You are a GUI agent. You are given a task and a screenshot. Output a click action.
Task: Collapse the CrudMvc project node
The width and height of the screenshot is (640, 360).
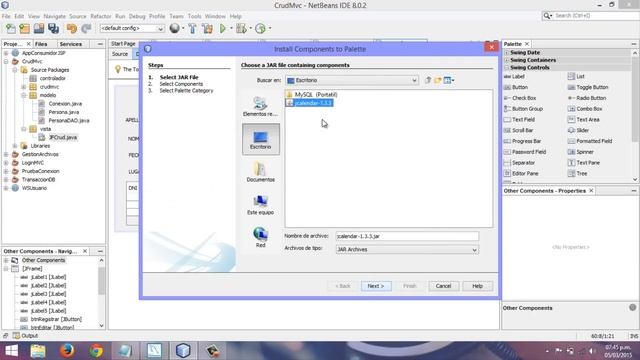[6, 62]
